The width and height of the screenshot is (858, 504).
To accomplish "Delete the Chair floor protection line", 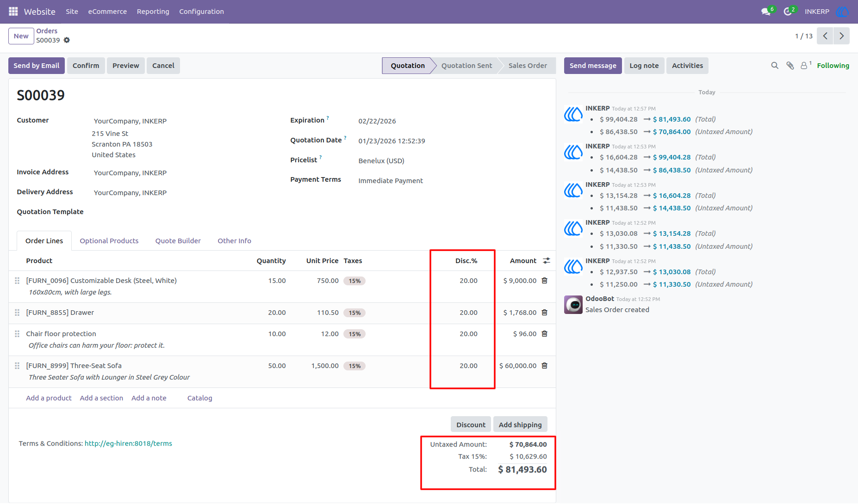I will tap(545, 334).
